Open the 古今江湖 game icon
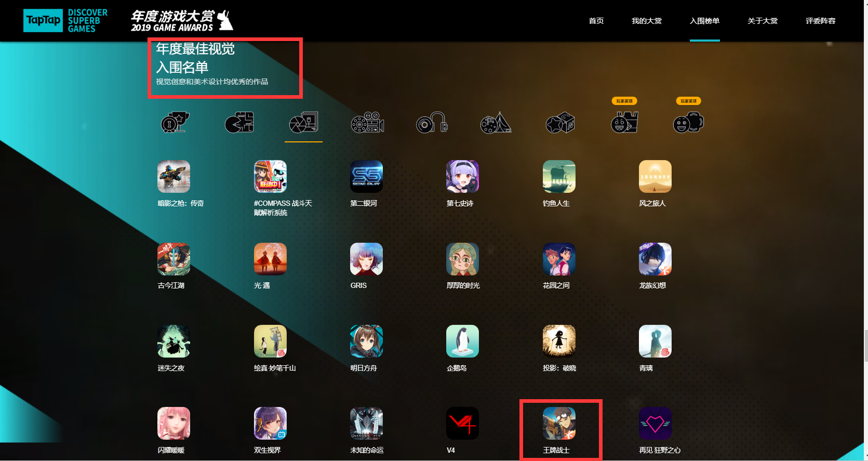 tap(173, 259)
